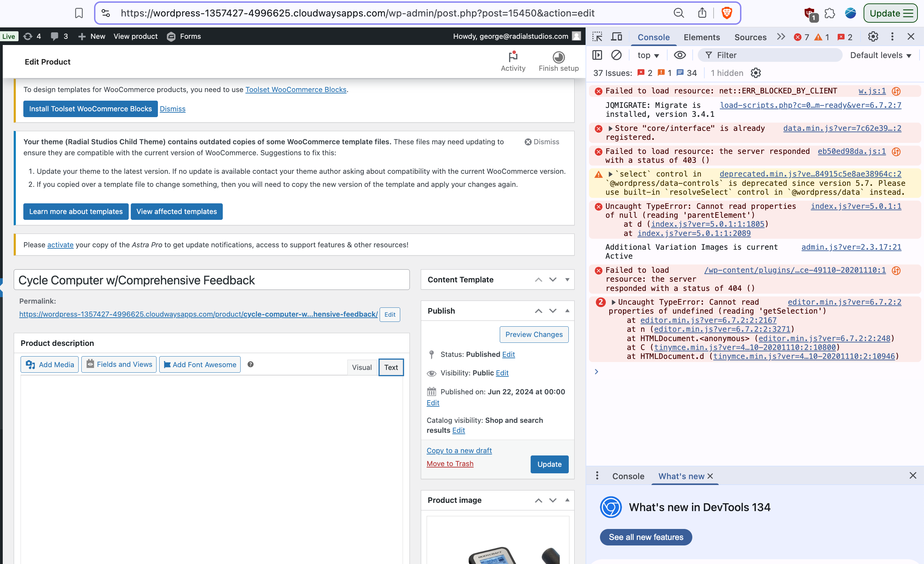Toggle the Content Template panel arrow
Viewport: 924px width, 564px height.
[x=567, y=280]
